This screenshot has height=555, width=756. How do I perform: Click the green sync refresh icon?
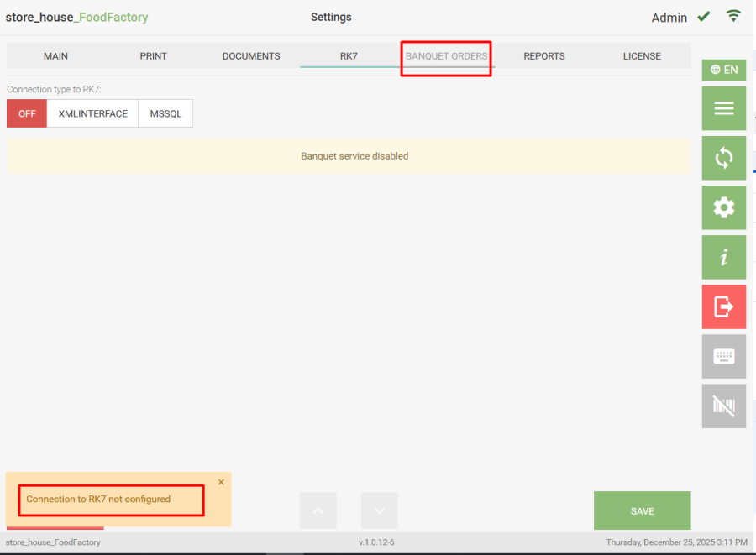click(x=723, y=159)
